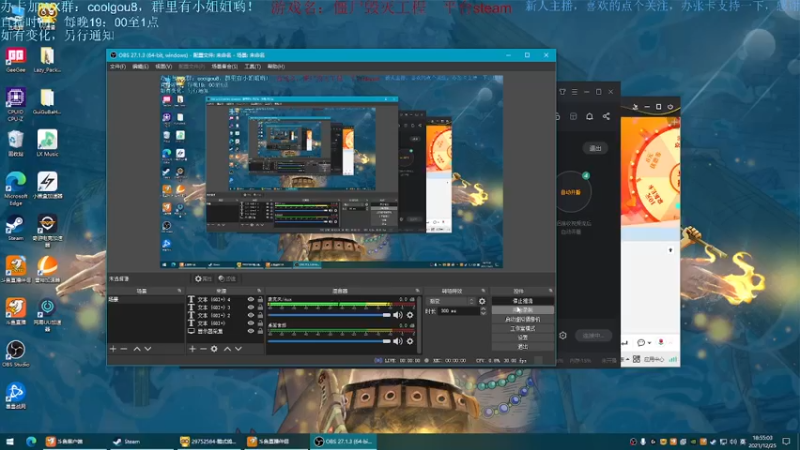
Task: Click transition duration 300 ms field
Action: [x=458, y=311]
